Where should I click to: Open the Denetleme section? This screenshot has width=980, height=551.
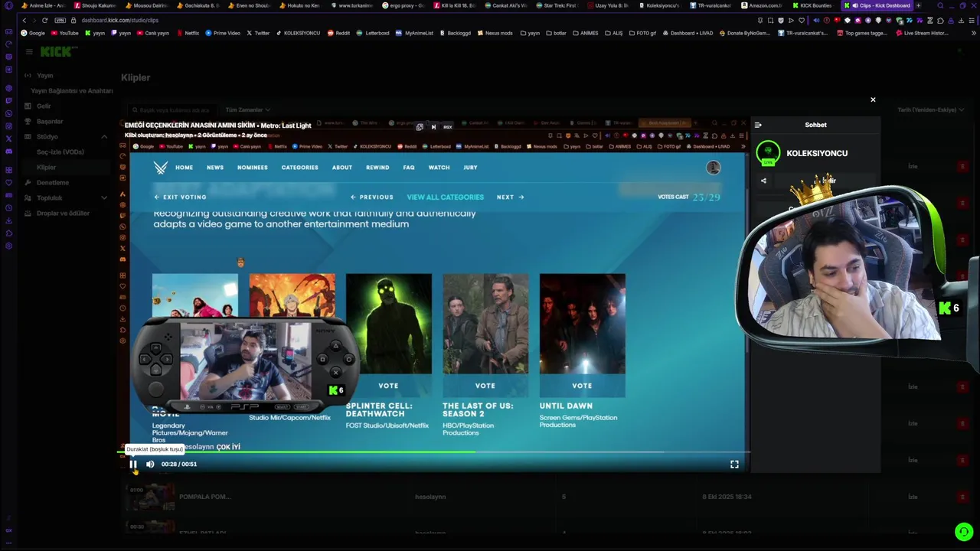53,182
